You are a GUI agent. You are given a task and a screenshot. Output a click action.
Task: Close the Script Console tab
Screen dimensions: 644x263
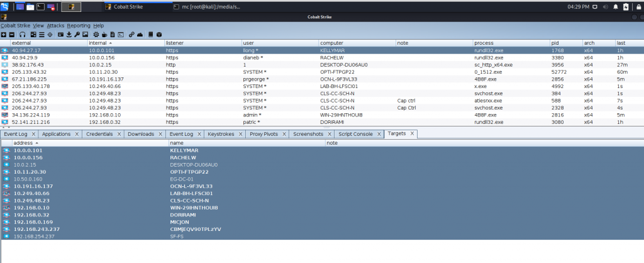click(378, 134)
